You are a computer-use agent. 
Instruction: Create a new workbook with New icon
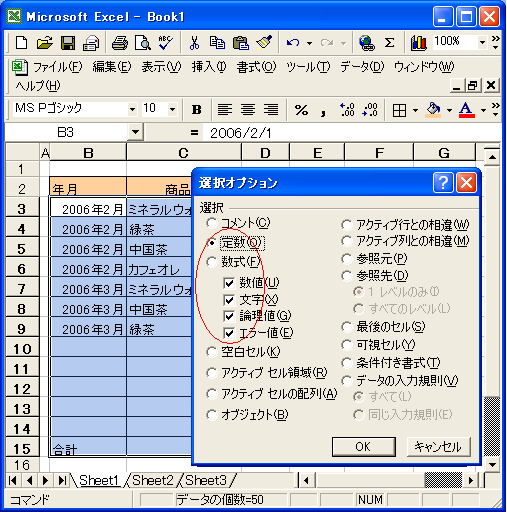[x=22, y=43]
